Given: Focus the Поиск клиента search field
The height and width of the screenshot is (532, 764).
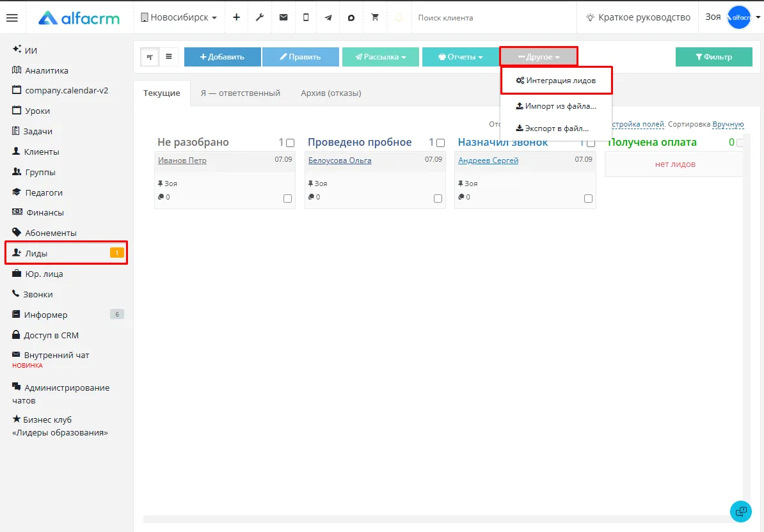Looking at the screenshot, I should [x=494, y=18].
